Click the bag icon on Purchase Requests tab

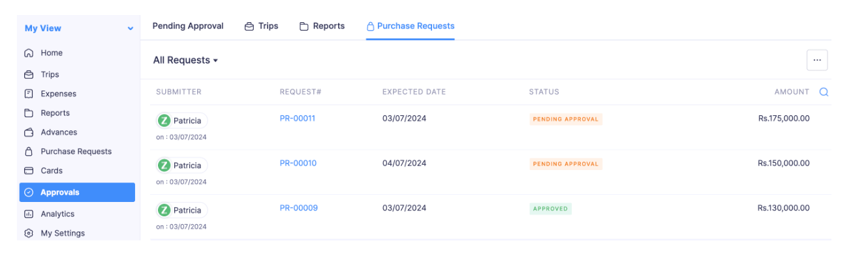371,27
